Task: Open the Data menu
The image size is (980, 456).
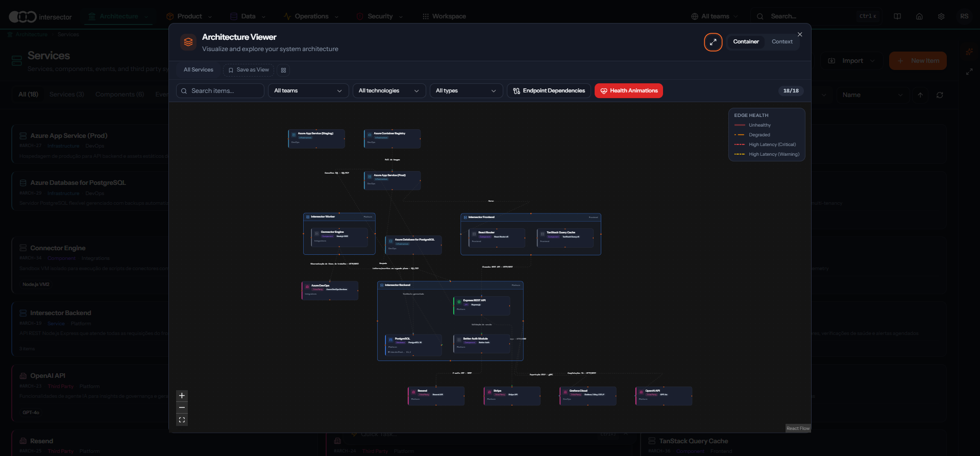Action: (248, 16)
